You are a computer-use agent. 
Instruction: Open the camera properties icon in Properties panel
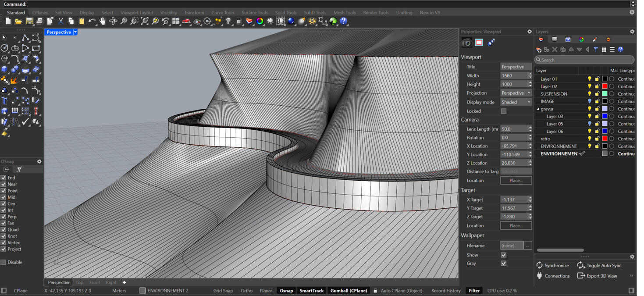466,42
